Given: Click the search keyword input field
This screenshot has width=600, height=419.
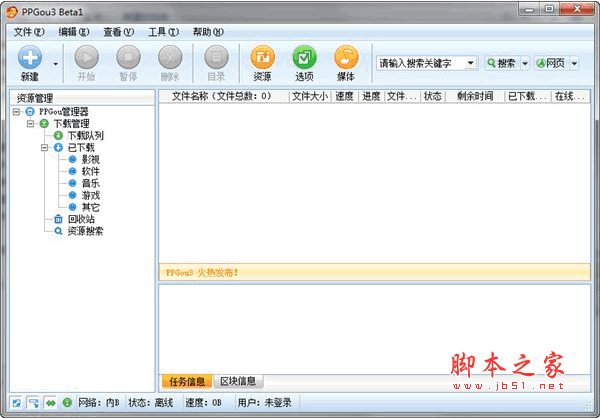Looking at the screenshot, I should 421,63.
